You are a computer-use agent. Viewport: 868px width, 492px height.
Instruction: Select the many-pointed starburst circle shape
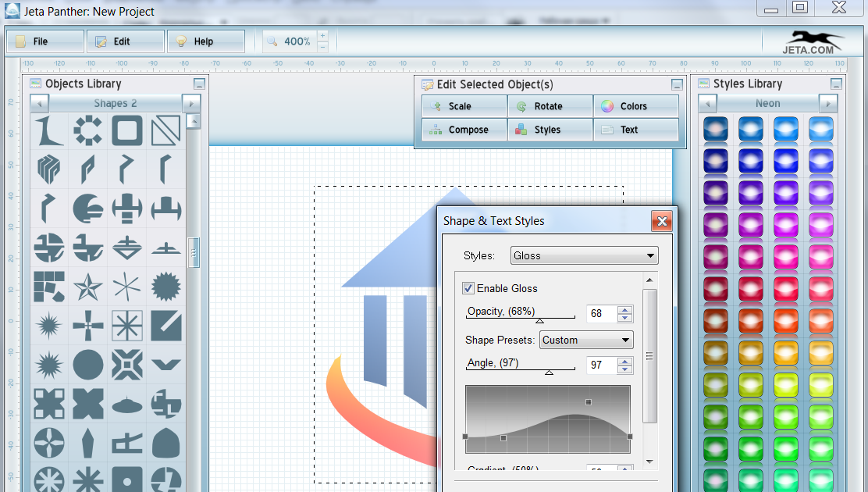click(x=165, y=287)
